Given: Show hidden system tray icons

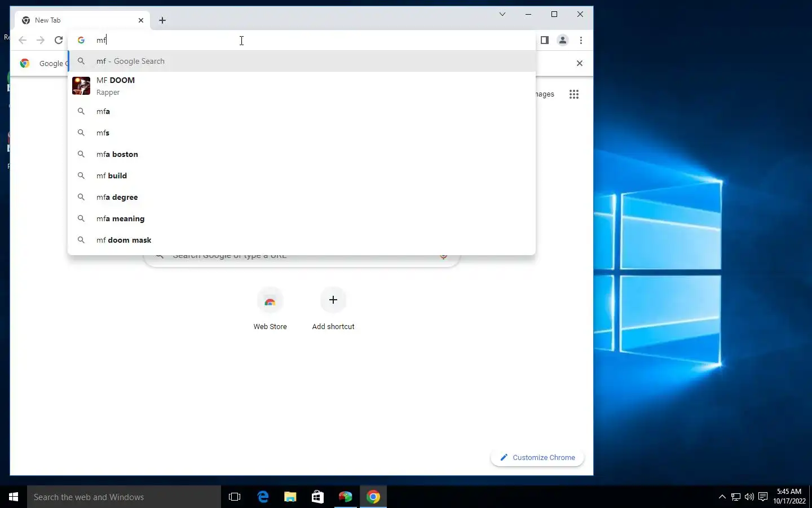Looking at the screenshot, I should (722, 497).
